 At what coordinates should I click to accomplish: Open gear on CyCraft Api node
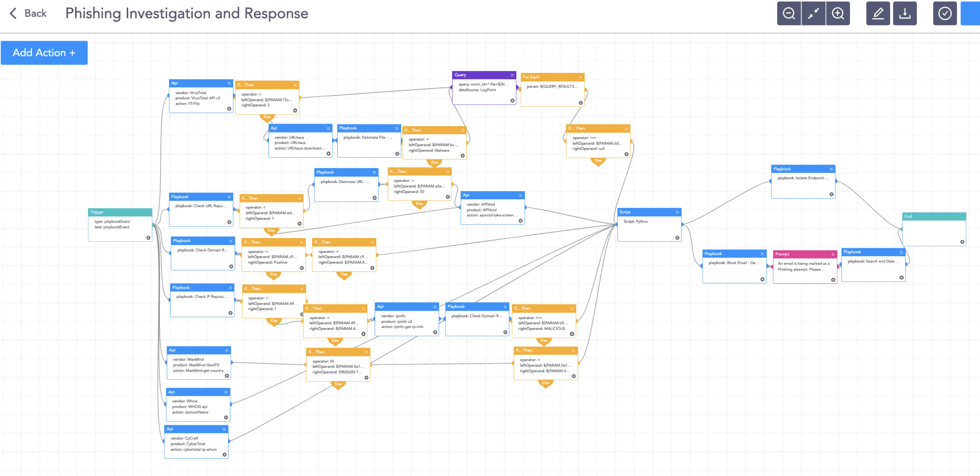pos(224,454)
